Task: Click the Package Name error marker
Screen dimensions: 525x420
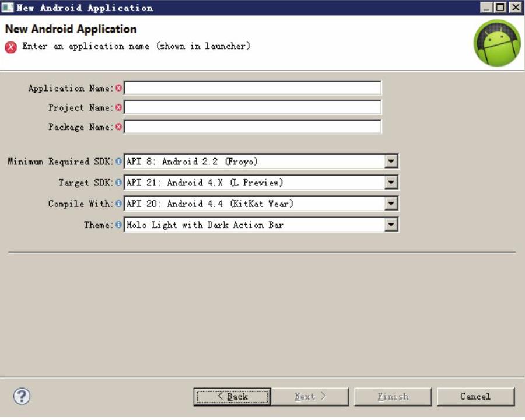Action: click(118, 127)
